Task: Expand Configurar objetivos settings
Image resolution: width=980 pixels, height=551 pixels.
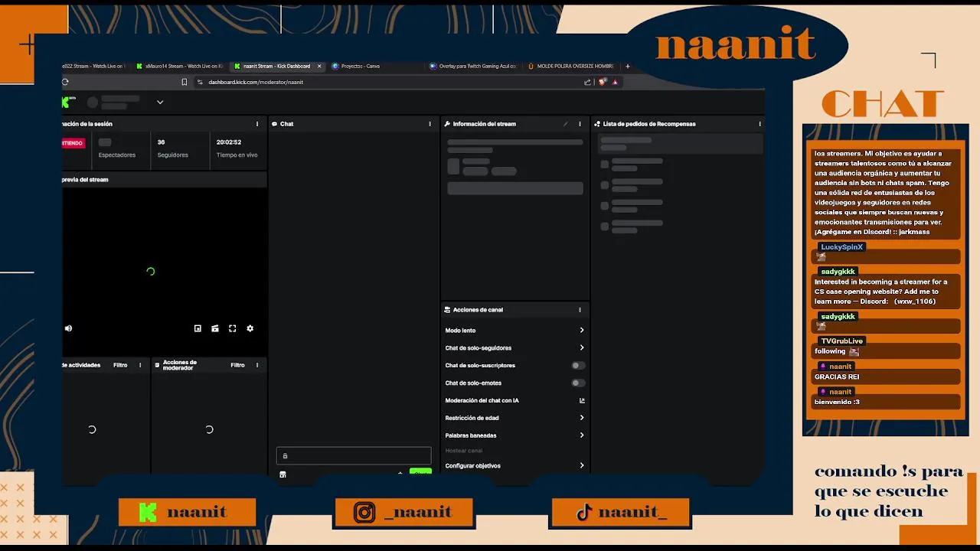Action: (582, 465)
